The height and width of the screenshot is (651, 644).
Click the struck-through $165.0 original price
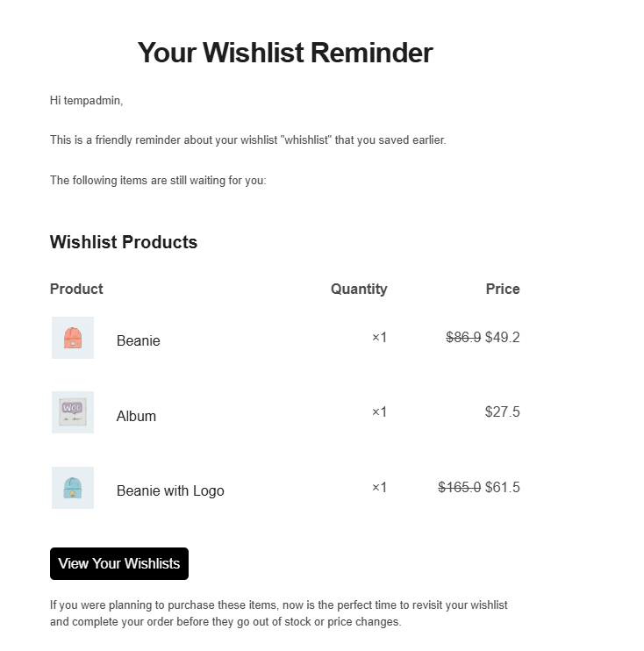(x=460, y=488)
